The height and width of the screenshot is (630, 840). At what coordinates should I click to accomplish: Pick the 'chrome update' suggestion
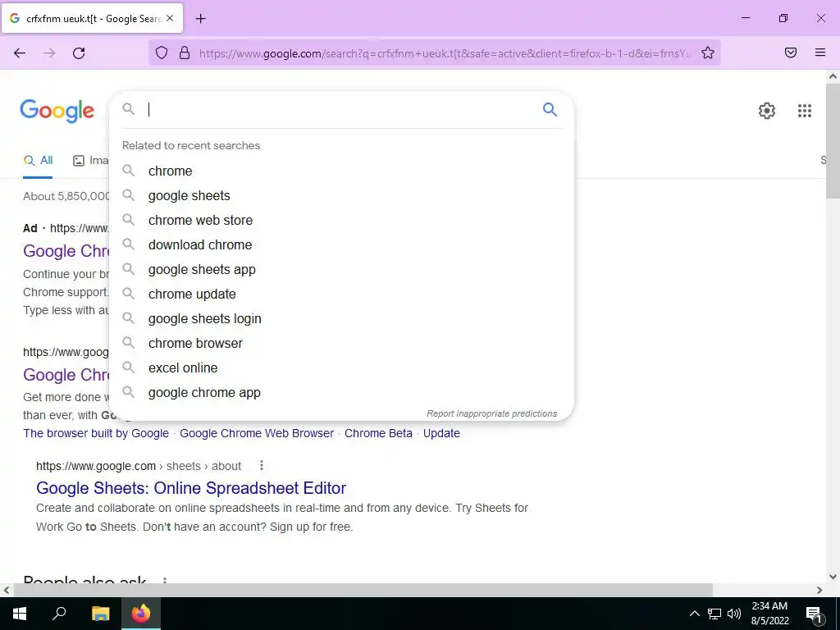pyautogui.click(x=342, y=294)
